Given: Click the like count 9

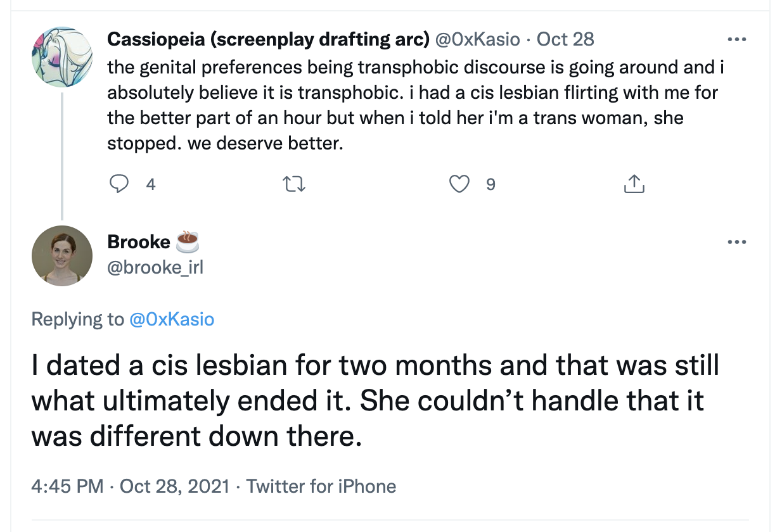Looking at the screenshot, I should (490, 184).
